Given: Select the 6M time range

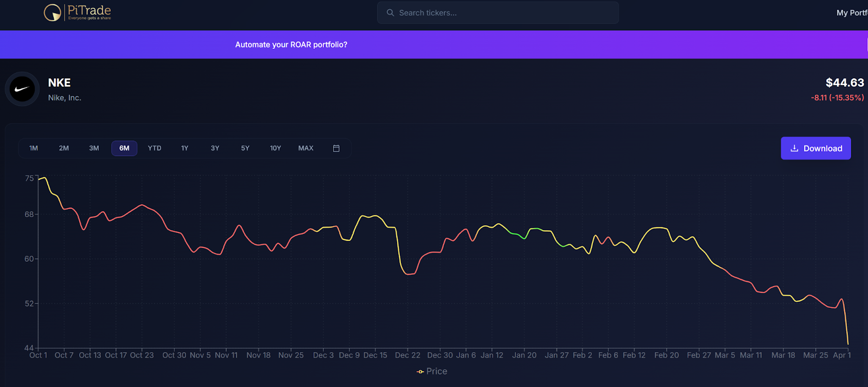Looking at the screenshot, I should (x=124, y=148).
